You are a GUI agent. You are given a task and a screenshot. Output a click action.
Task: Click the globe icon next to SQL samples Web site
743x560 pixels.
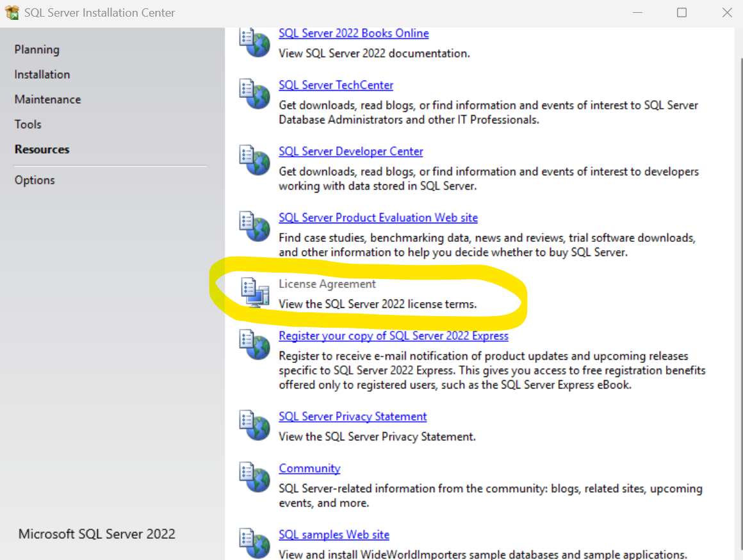(255, 543)
